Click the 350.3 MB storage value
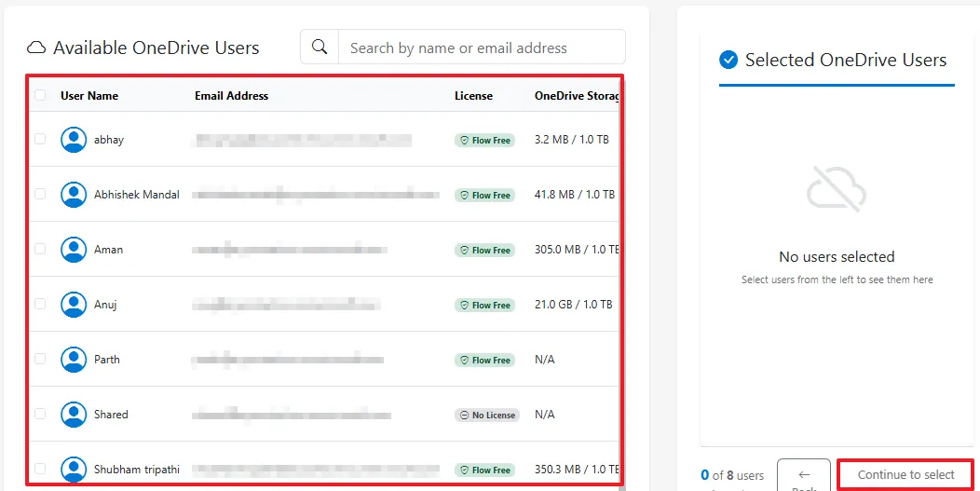 [x=577, y=470]
